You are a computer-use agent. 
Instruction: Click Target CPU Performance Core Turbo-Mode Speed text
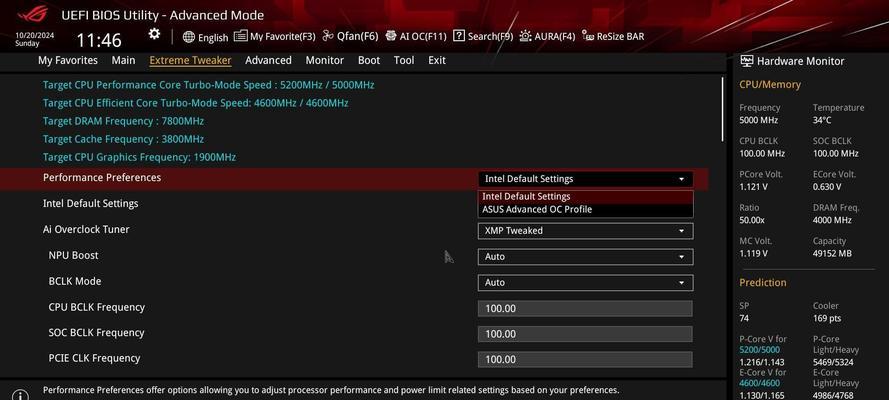[x=209, y=85]
